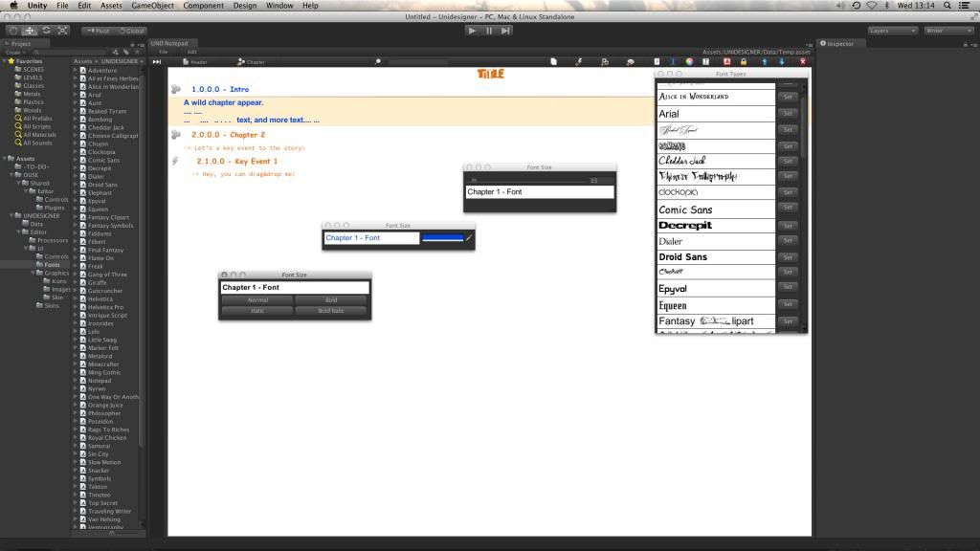The height and width of the screenshot is (551, 980).
Task: Expand the Adventure font asset
Action: coord(77,71)
